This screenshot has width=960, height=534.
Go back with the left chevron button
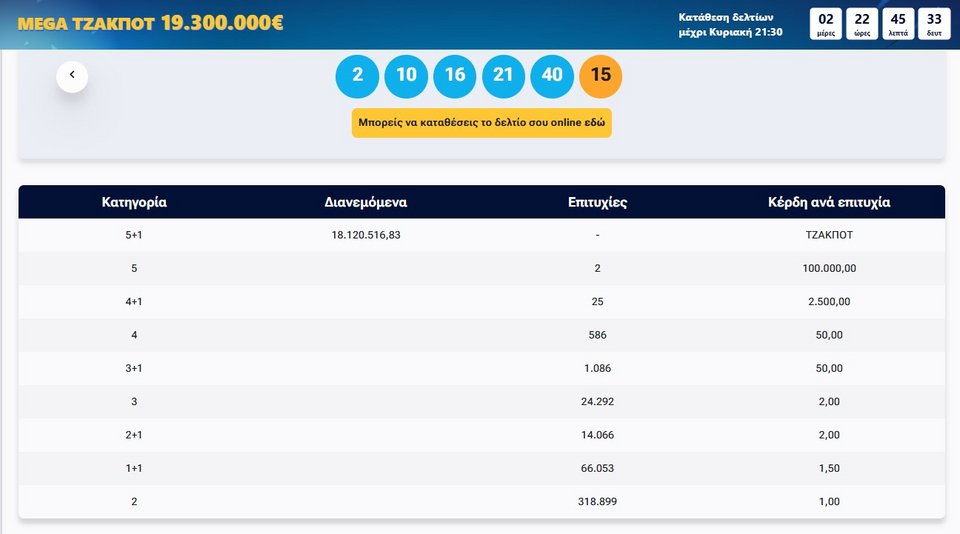[72, 77]
